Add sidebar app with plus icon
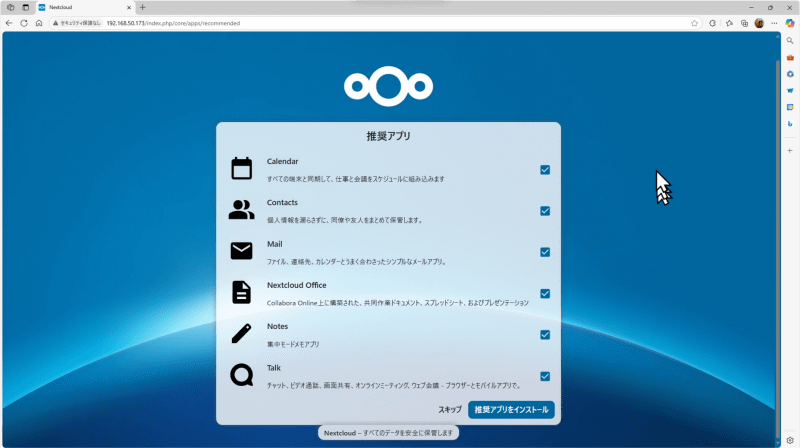The image size is (800, 448). [x=790, y=151]
